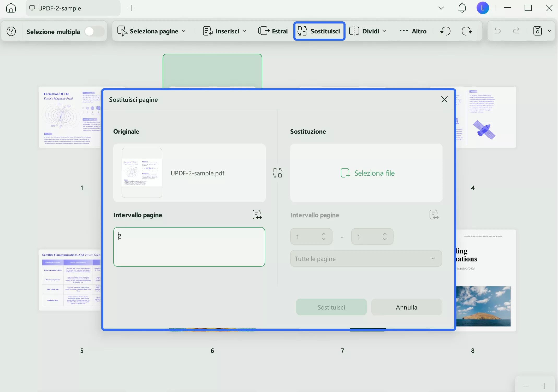Click swap icon between Originale and Sostituzione
The image size is (558, 392).
coord(277,173)
